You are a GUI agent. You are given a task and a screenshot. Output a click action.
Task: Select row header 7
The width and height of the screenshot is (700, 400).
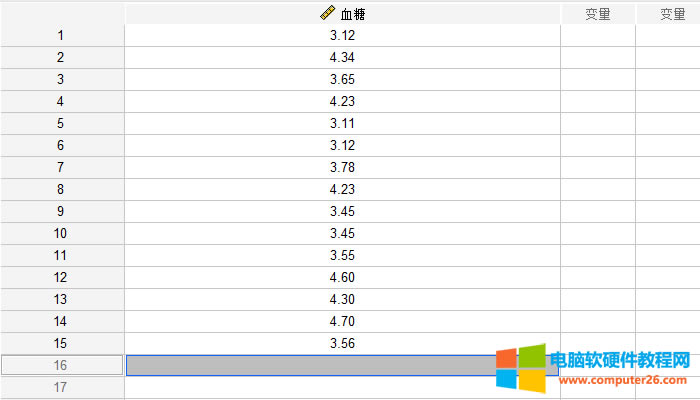click(62, 167)
